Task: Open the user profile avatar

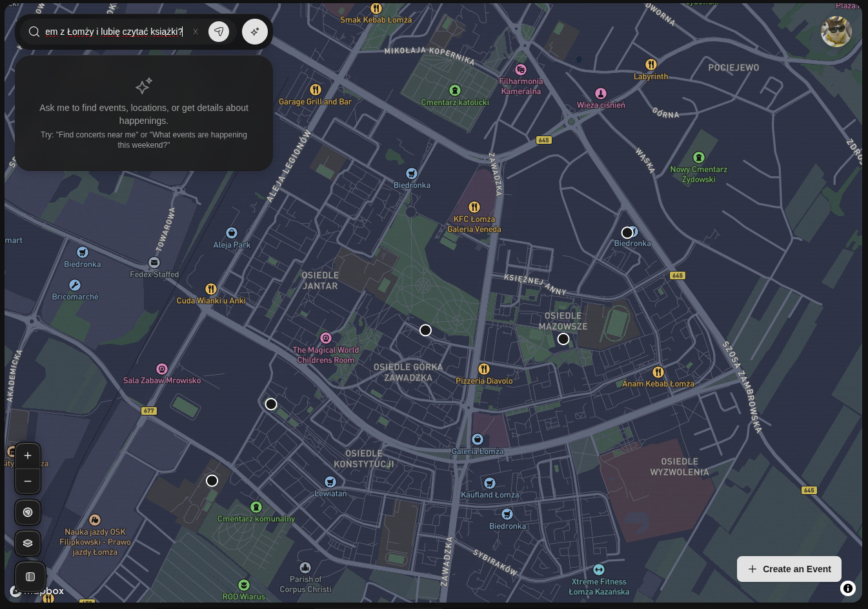Action: pos(836,32)
